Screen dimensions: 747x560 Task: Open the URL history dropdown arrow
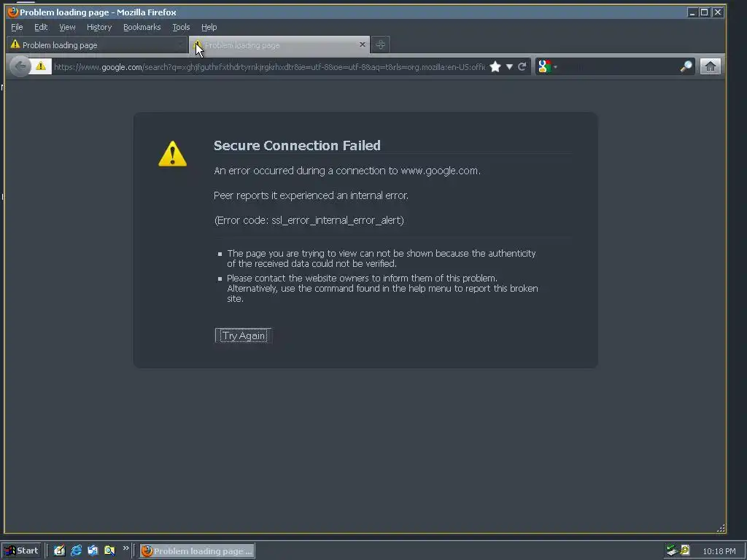pyautogui.click(x=509, y=66)
